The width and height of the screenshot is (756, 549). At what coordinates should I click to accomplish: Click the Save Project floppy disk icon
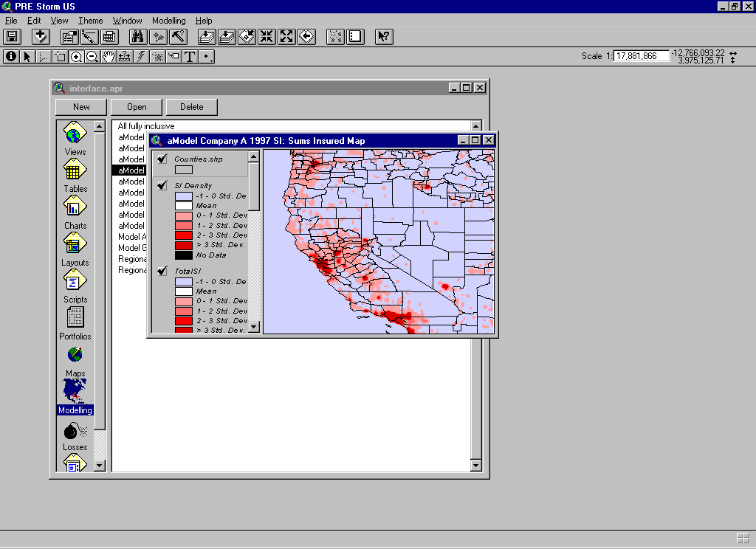13,36
